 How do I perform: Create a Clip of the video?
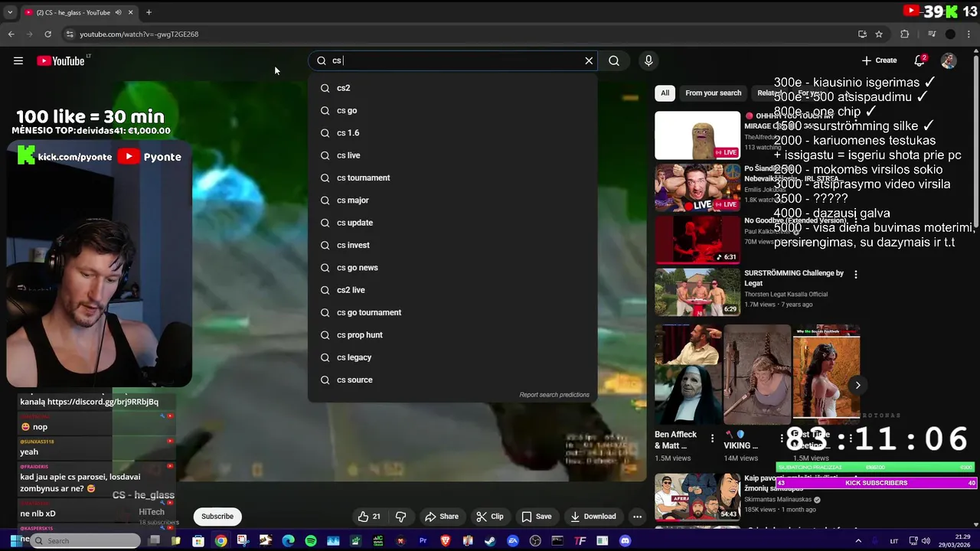click(x=490, y=517)
